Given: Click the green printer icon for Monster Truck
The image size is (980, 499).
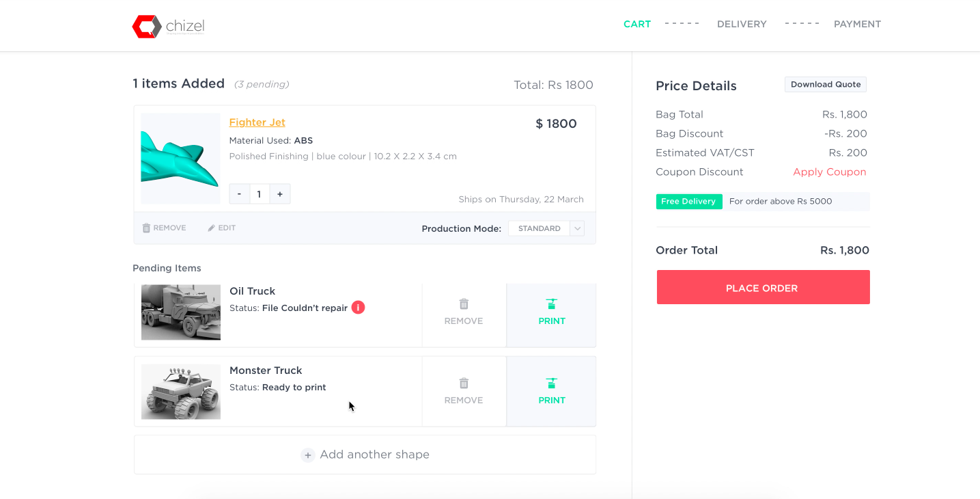Looking at the screenshot, I should pos(552,383).
